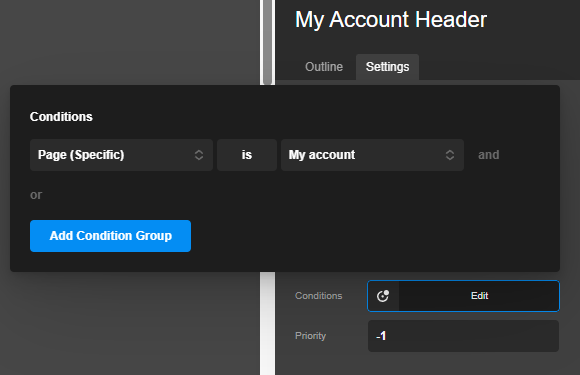Click the Add Condition Group button
This screenshot has height=375, width=580.
point(110,236)
